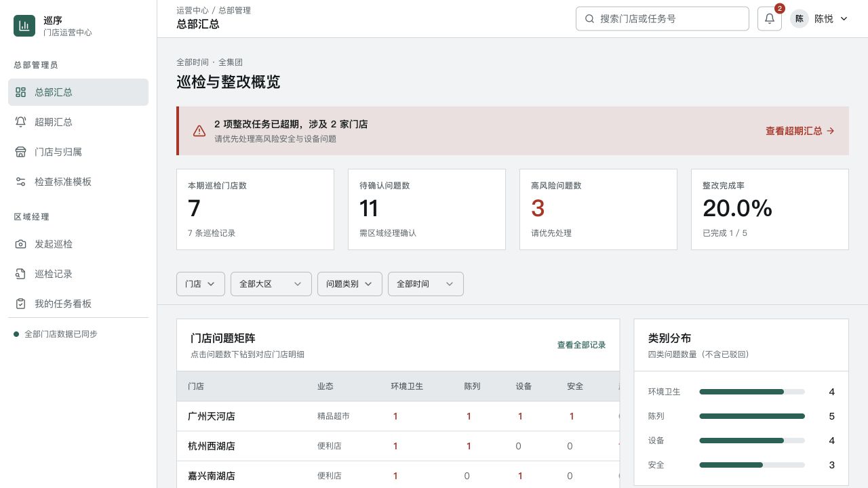This screenshot has height=488, width=868.
Task: Open 检查标准模板 page
Action: tap(78, 182)
